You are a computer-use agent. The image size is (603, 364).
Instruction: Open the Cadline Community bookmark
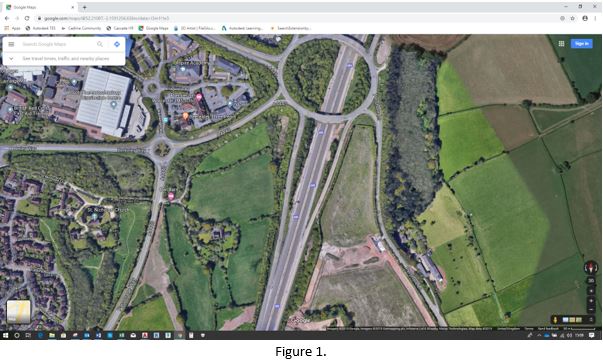pos(81,28)
